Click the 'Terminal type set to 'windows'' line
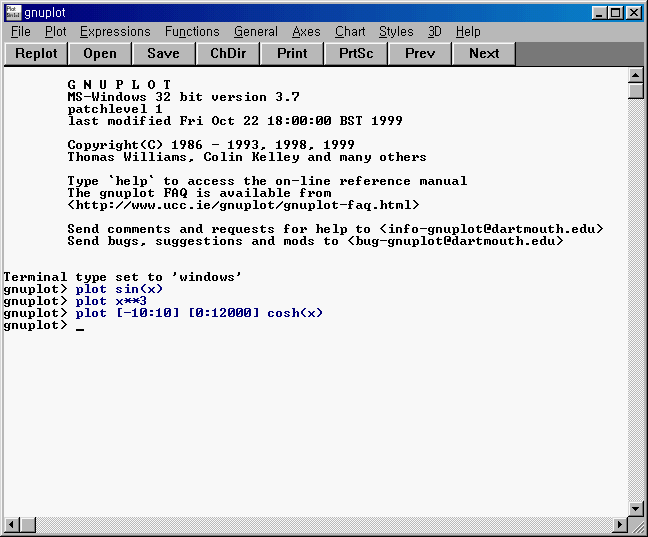The height and width of the screenshot is (537, 648). click(x=123, y=277)
